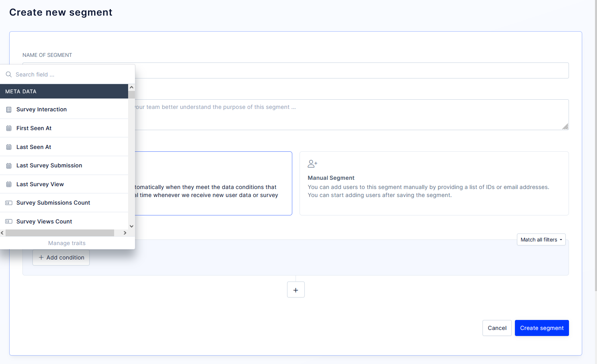Select the Manual Segment option card

[x=434, y=183]
